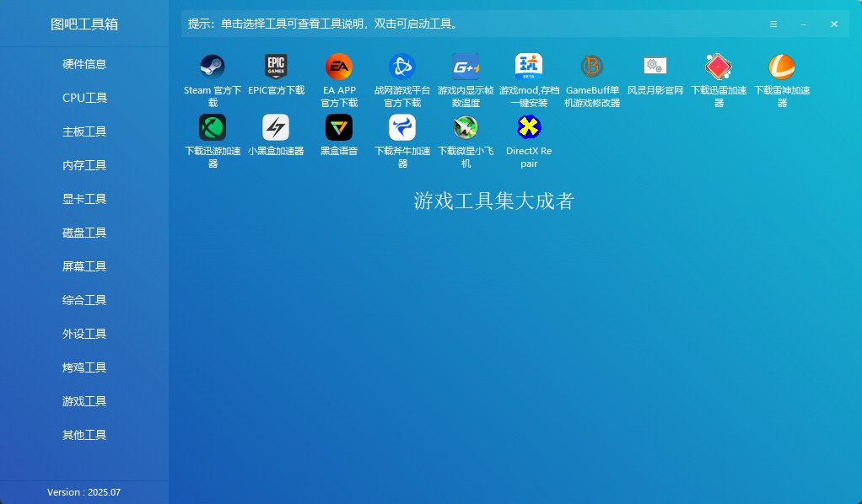Viewport: 862px width, 504px height.
Task: Click the 下载奔牛加速器 icon
Action: click(x=402, y=127)
